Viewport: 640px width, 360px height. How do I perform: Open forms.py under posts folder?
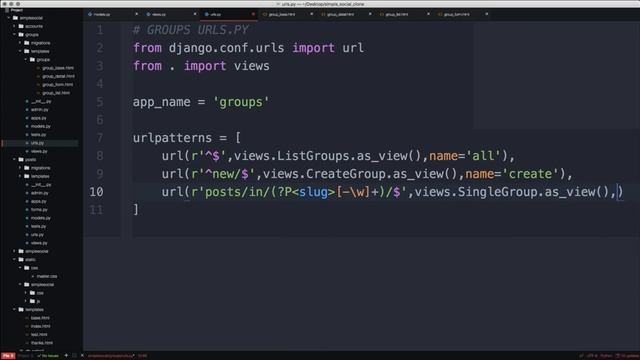click(x=39, y=210)
